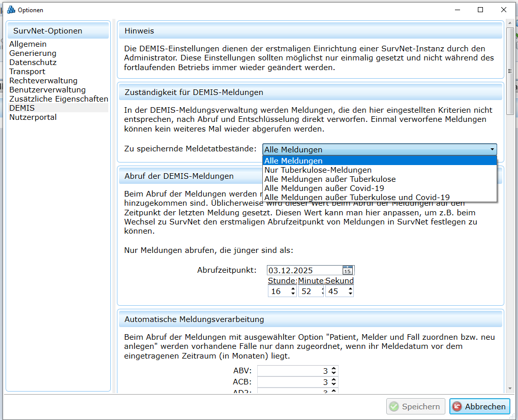
Task: Increment the ABV months spinner
Action: [333, 369]
